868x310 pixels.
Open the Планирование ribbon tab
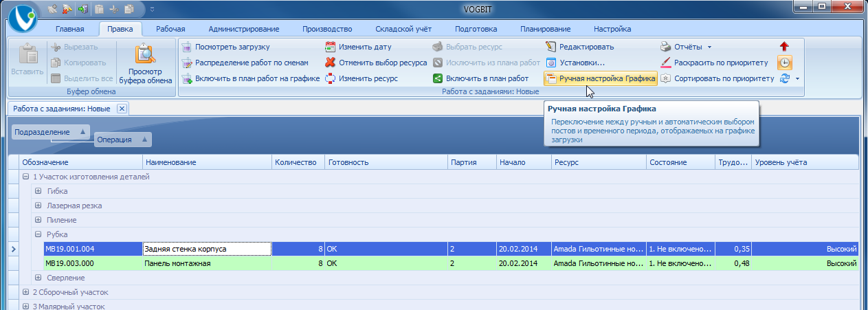[546, 29]
